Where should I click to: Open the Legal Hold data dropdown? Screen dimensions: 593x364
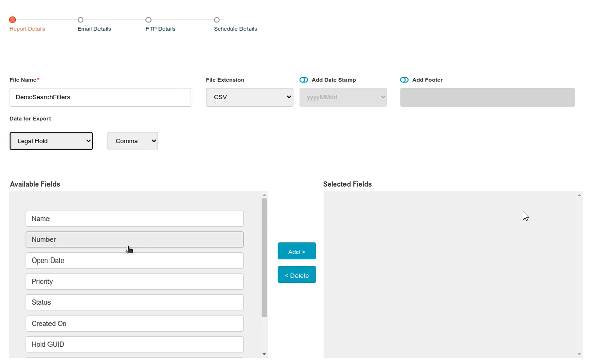pos(51,141)
